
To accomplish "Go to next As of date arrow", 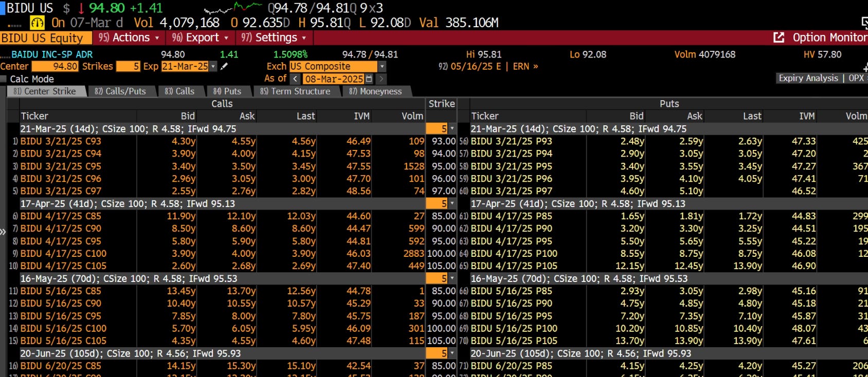I will point(381,79).
